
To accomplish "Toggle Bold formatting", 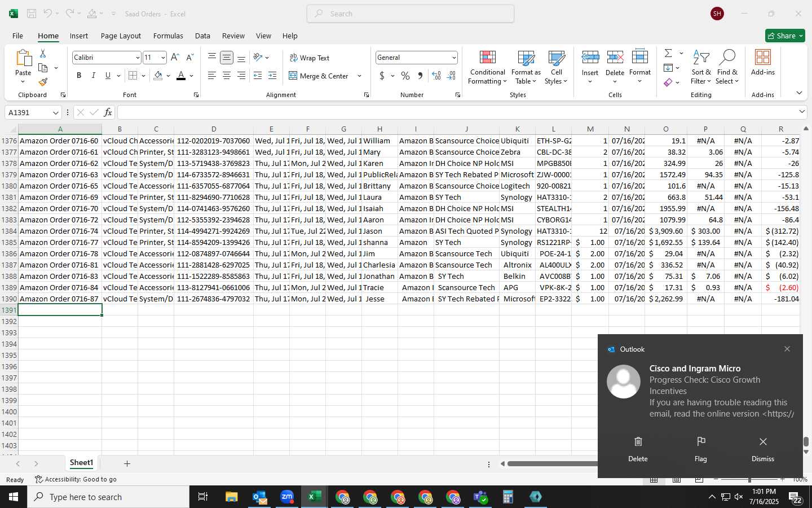I will pyautogui.click(x=79, y=76).
